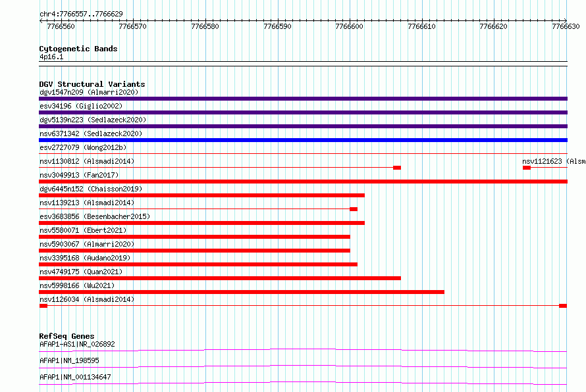Open variant nsv1130812 (Alsmadi2014) label
The height and width of the screenshot is (392, 586).
click(x=87, y=161)
